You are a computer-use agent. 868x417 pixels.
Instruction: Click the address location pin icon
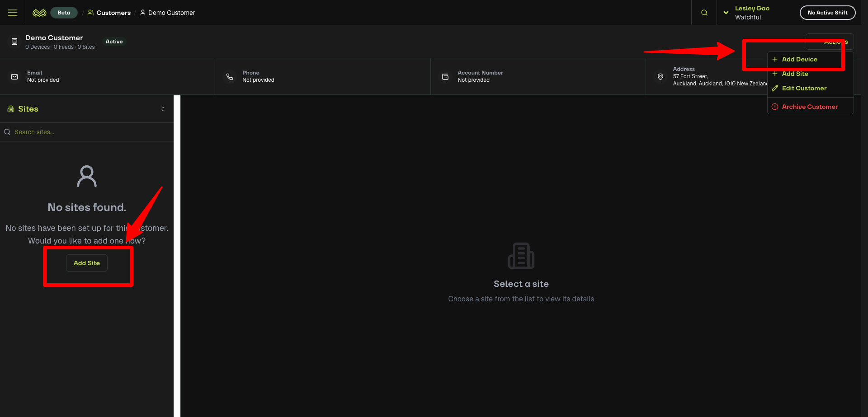point(660,77)
